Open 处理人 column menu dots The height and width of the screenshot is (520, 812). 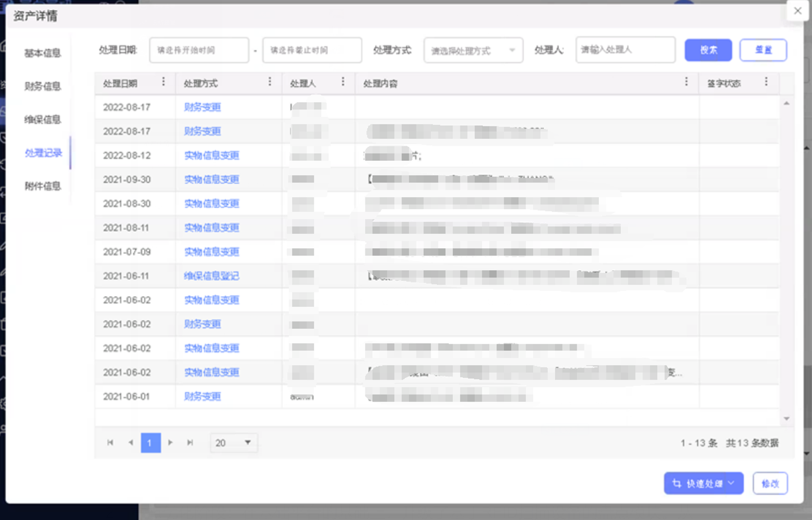tap(343, 82)
